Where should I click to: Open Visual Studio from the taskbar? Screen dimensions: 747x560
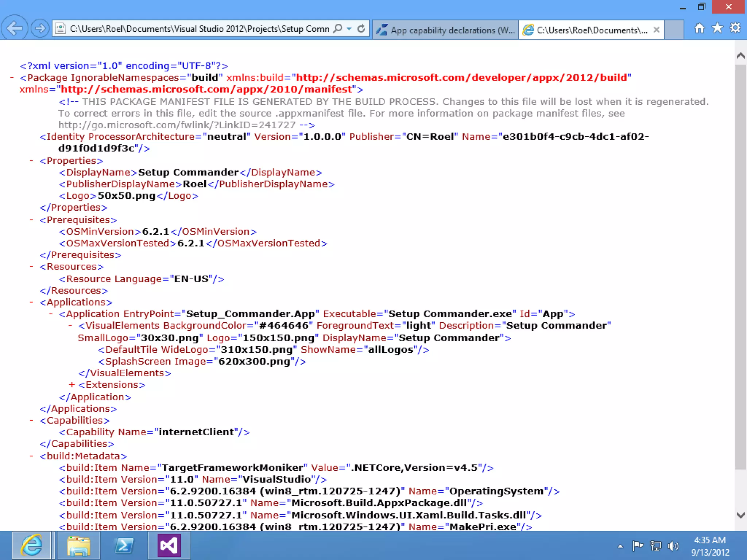click(x=169, y=545)
